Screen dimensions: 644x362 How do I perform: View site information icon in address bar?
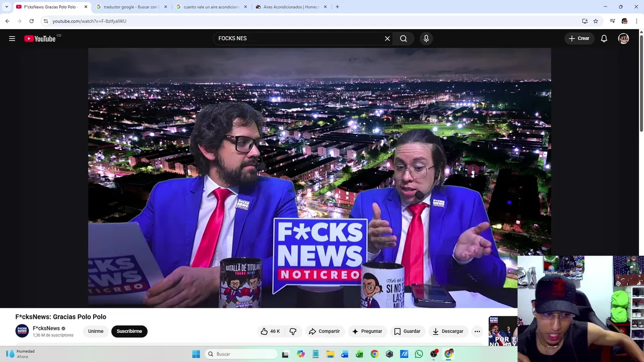coord(46,21)
